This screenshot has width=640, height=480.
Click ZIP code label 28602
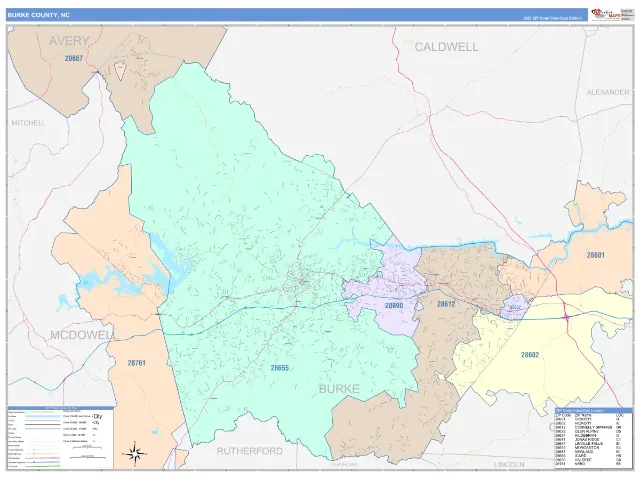tap(530, 355)
